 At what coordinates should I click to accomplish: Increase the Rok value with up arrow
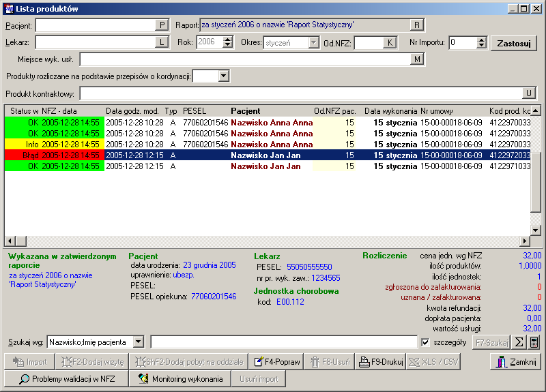228,40
